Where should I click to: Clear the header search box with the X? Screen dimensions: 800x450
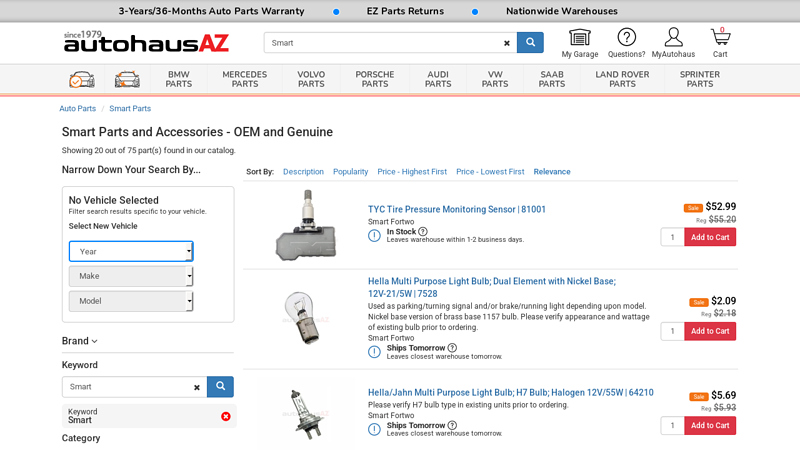click(507, 43)
